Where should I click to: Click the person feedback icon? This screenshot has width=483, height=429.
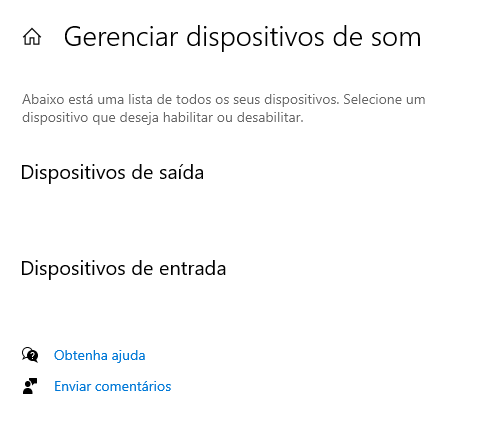click(x=30, y=386)
